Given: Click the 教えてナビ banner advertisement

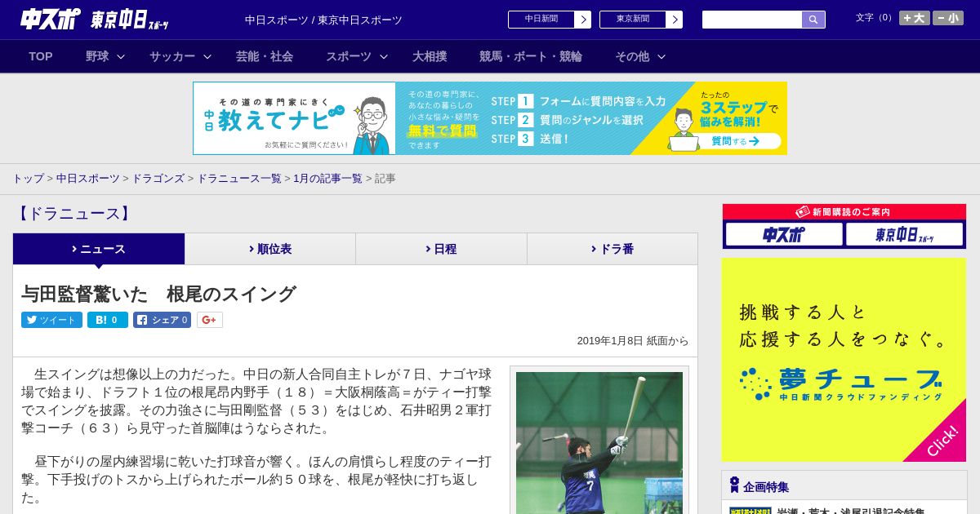Looking at the screenshot, I should point(490,118).
